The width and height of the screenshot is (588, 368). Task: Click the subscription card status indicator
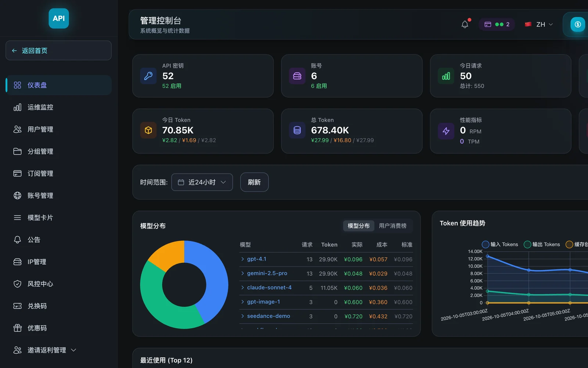(x=497, y=24)
